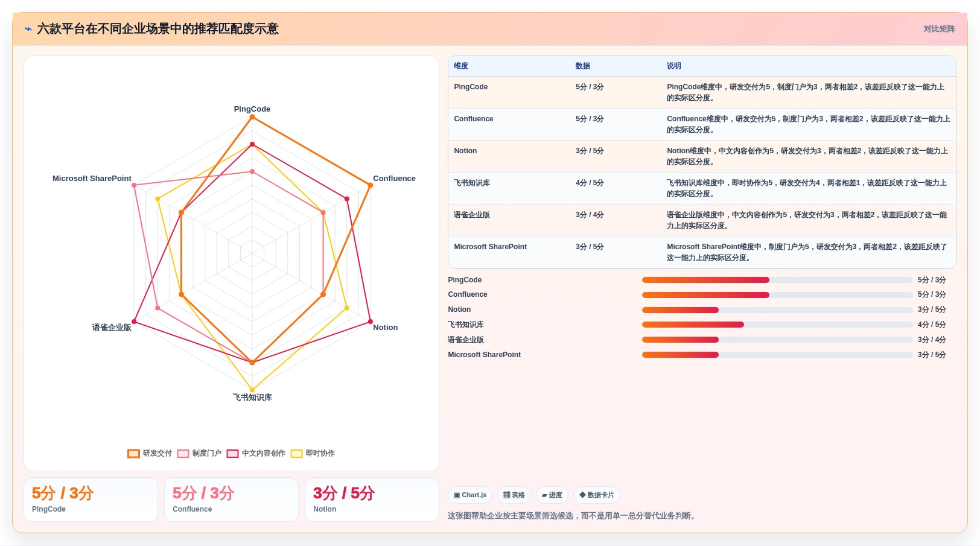
Task: Click the Confluence progress bar
Action: point(777,295)
